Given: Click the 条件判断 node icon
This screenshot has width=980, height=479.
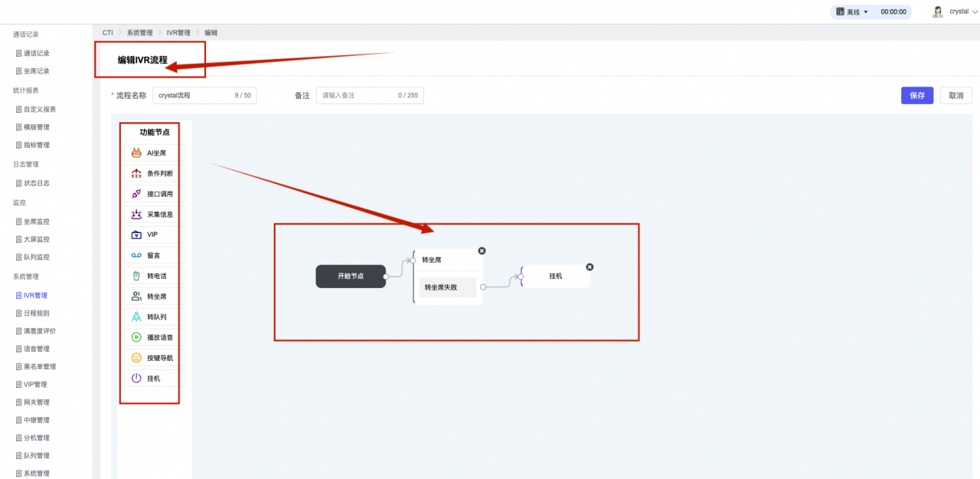Looking at the screenshot, I should point(136,173).
